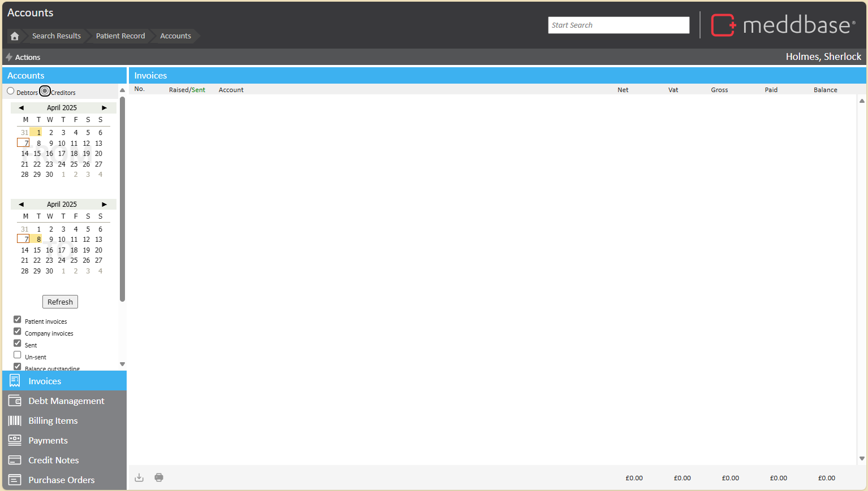Go to previous month in bottom calendar

pyautogui.click(x=21, y=204)
